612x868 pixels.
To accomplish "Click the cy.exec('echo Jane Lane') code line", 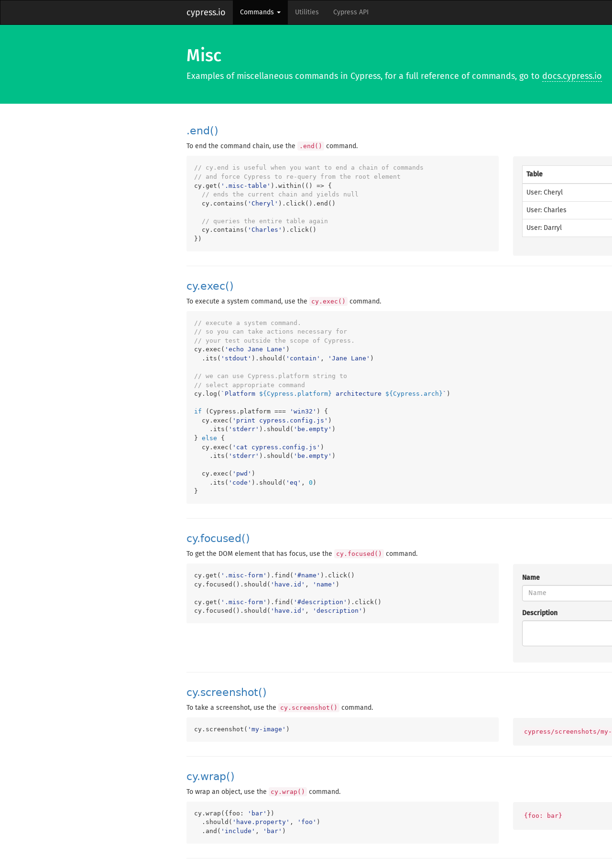I will point(242,349).
